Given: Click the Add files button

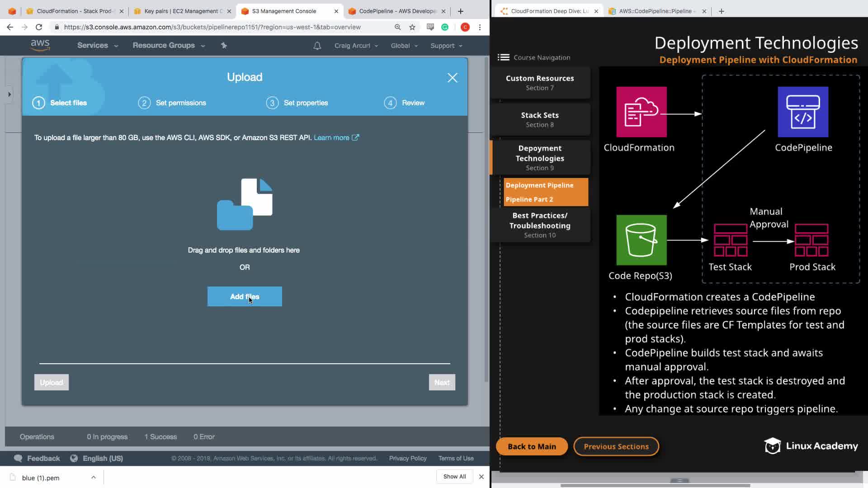Looking at the screenshot, I should coord(244,296).
